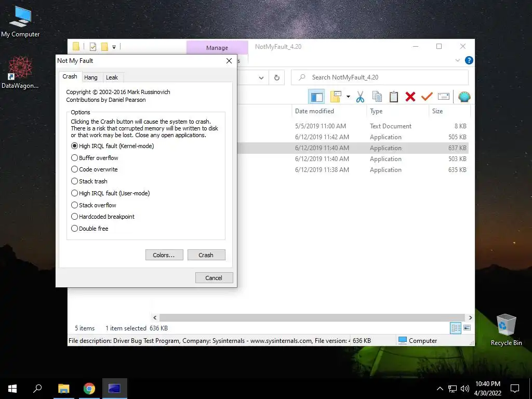Select High IRQL fault (Kernel-mode) option
Image resolution: width=532 pixels, height=399 pixels.
point(112,146)
